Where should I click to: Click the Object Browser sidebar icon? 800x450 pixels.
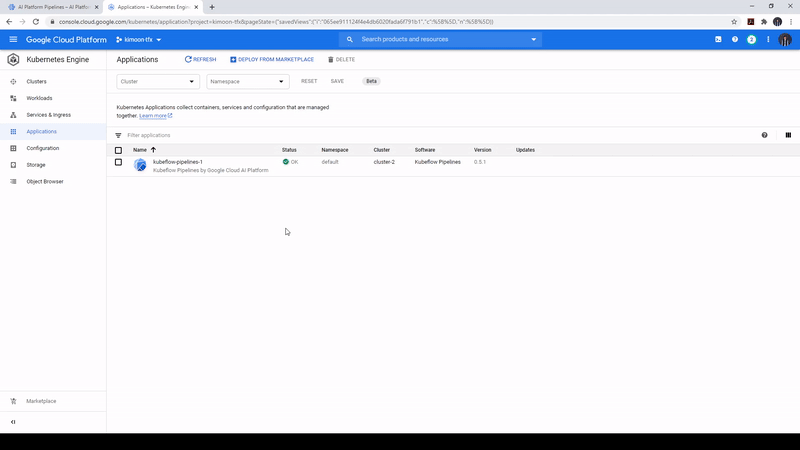13,182
